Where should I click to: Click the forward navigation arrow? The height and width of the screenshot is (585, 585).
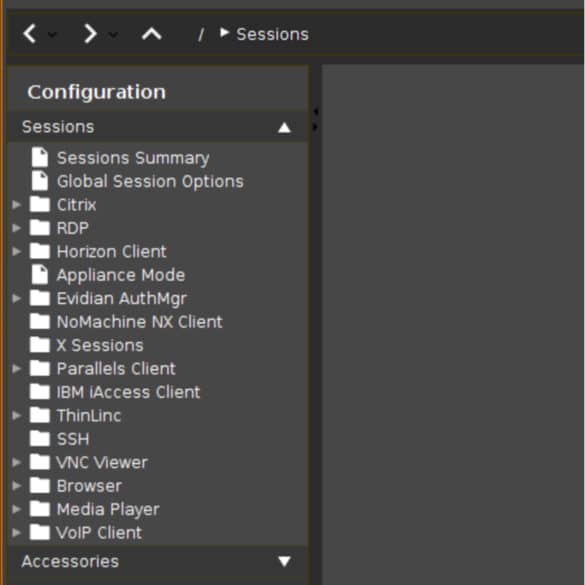click(90, 34)
